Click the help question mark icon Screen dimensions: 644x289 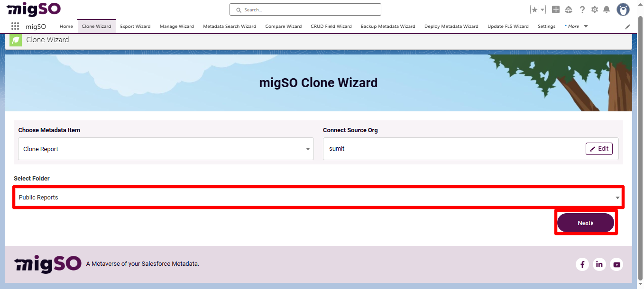tap(582, 9)
